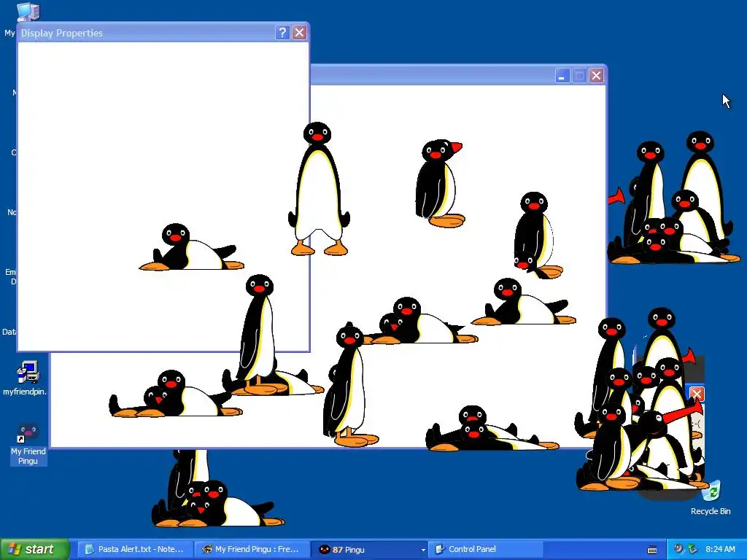Close the small window hidden behind penguins
747x560 pixels.
click(x=697, y=394)
